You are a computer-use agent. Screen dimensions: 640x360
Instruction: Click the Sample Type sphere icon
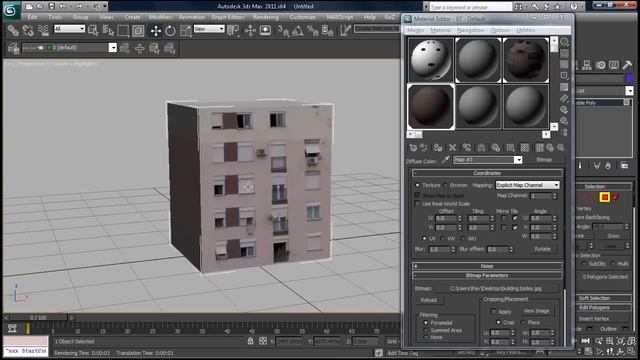564,42
